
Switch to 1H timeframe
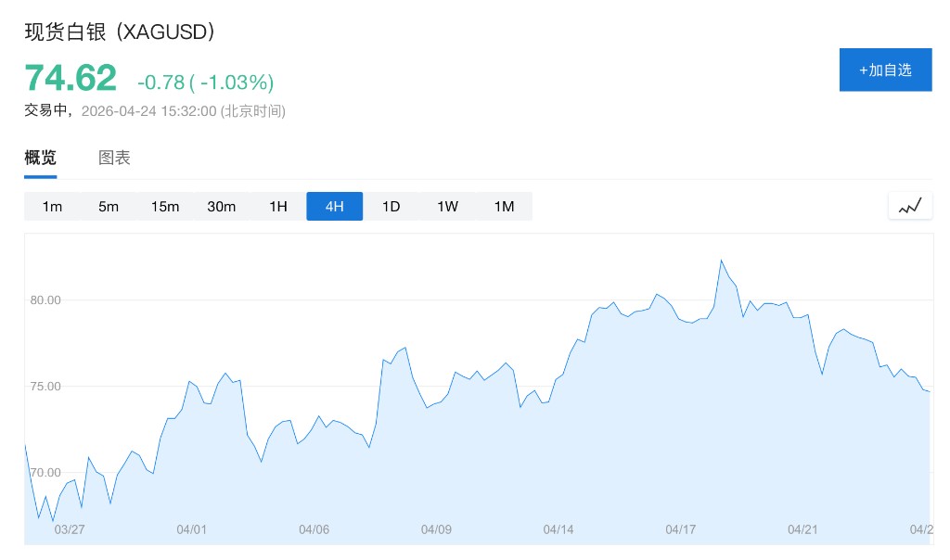(x=278, y=206)
